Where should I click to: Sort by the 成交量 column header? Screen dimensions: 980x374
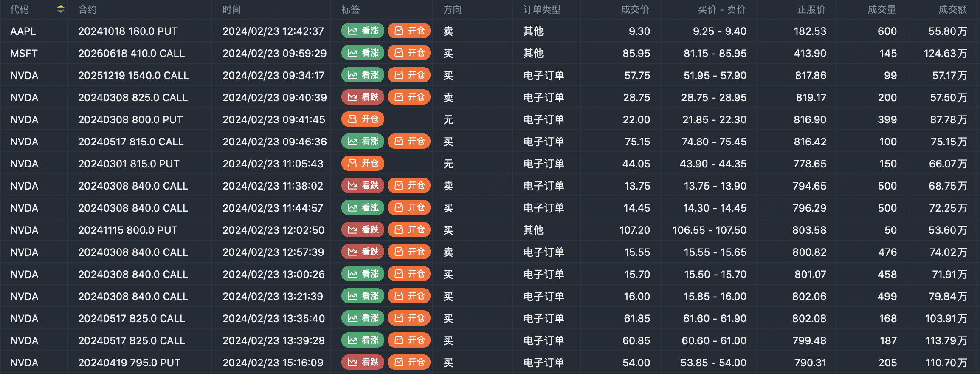tap(881, 9)
